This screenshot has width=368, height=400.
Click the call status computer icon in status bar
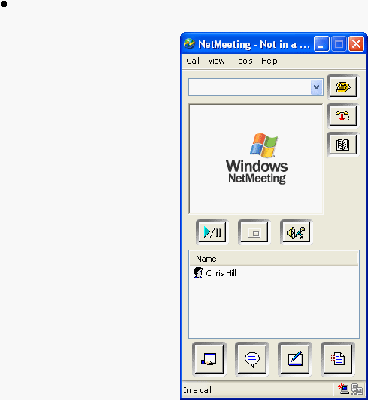[x=343, y=389]
